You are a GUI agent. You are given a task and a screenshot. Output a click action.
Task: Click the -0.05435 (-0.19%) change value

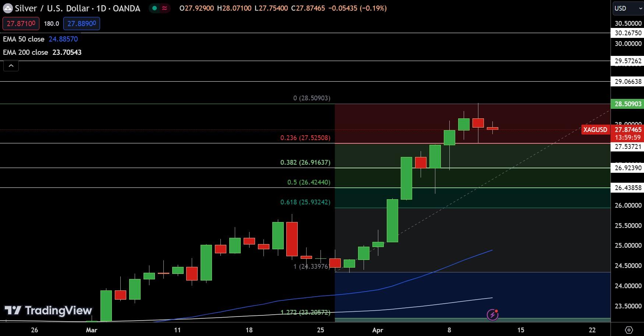coord(357,8)
